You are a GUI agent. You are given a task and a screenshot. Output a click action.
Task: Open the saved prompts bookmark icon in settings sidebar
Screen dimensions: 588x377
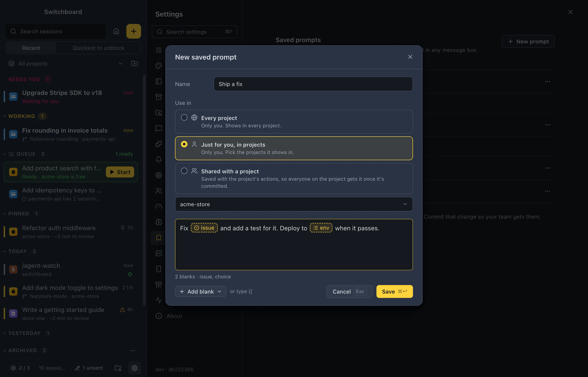159,238
